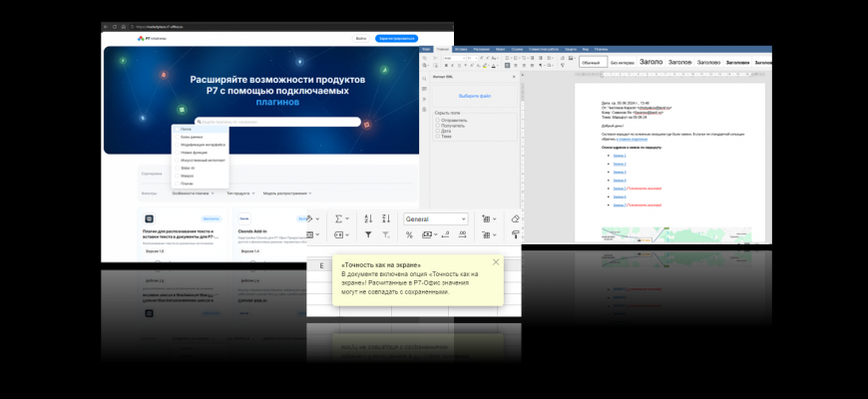This screenshot has width=868, height=399.
Task: Click the Зарегистрироваться button
Action: tap(396, 39)
